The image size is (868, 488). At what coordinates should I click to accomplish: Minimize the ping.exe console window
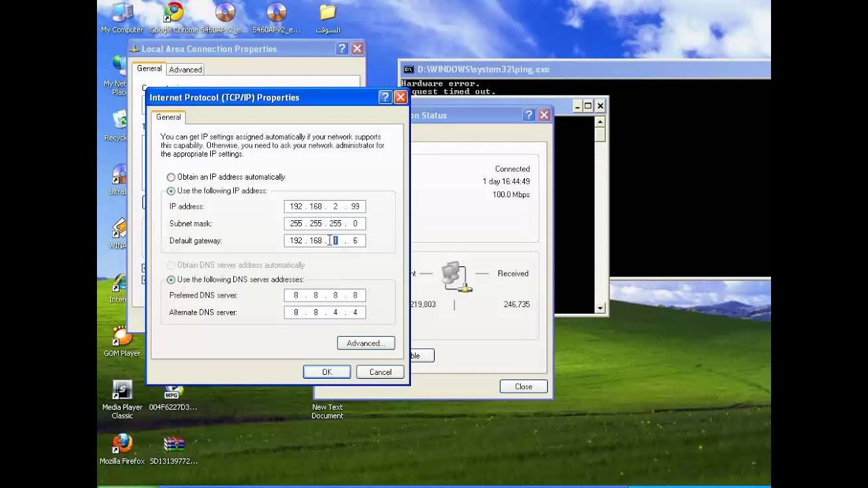(x=577, y=106)
